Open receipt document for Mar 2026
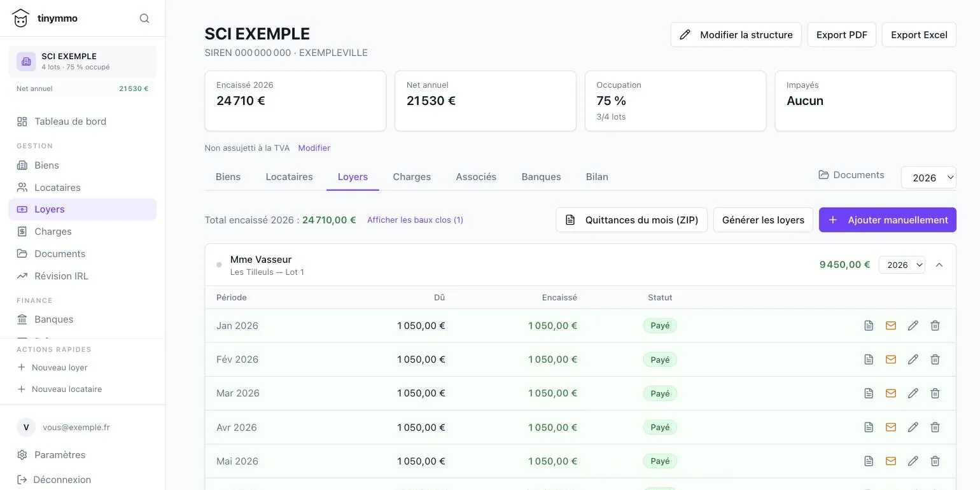This screenshot has height=490, width=980. 869,393
